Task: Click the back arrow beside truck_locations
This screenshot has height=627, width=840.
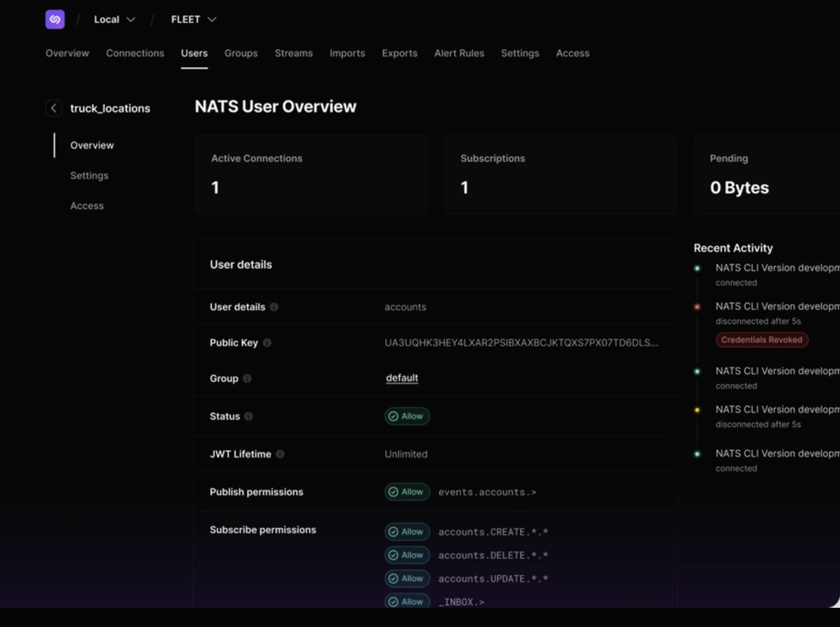Action: [54, 108]
